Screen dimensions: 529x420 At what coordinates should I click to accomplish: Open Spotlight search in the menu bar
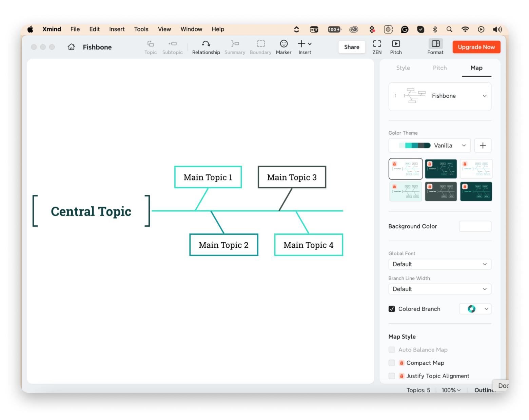[449, 29]
